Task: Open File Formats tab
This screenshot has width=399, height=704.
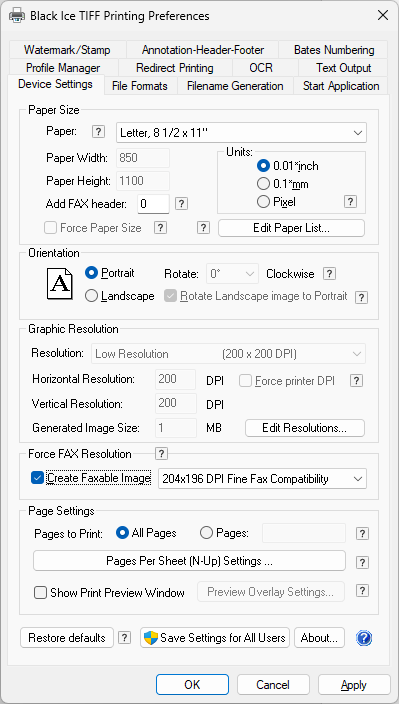Action: pyautogui.click(x=140, y=86)
